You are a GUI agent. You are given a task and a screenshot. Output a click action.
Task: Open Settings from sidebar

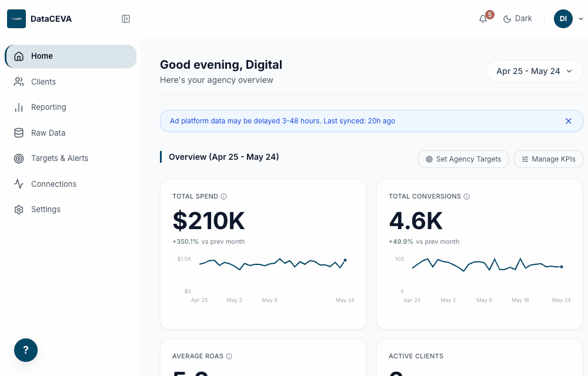[x=71, y=209]
